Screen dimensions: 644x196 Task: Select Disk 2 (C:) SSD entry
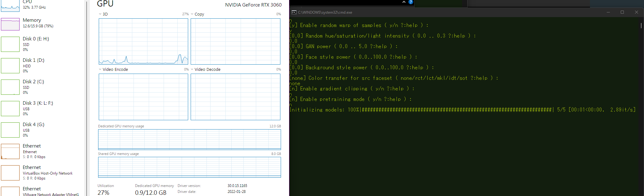click(x=43, y=87)
